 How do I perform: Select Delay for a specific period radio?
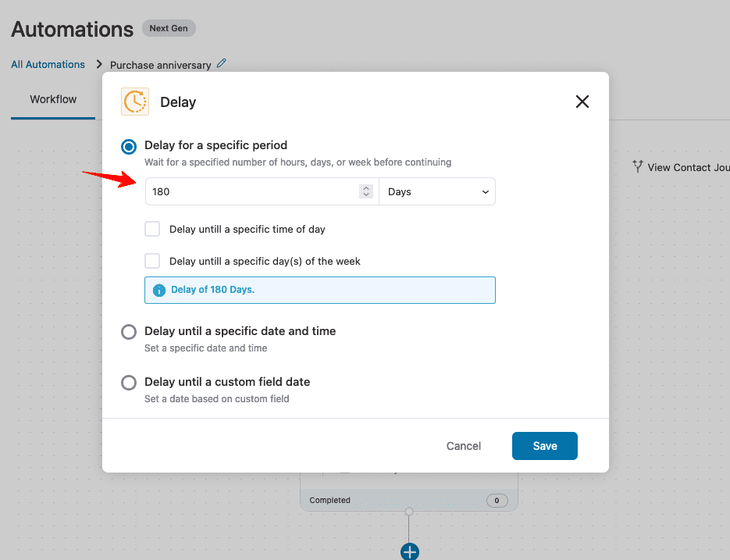(129, 147)
